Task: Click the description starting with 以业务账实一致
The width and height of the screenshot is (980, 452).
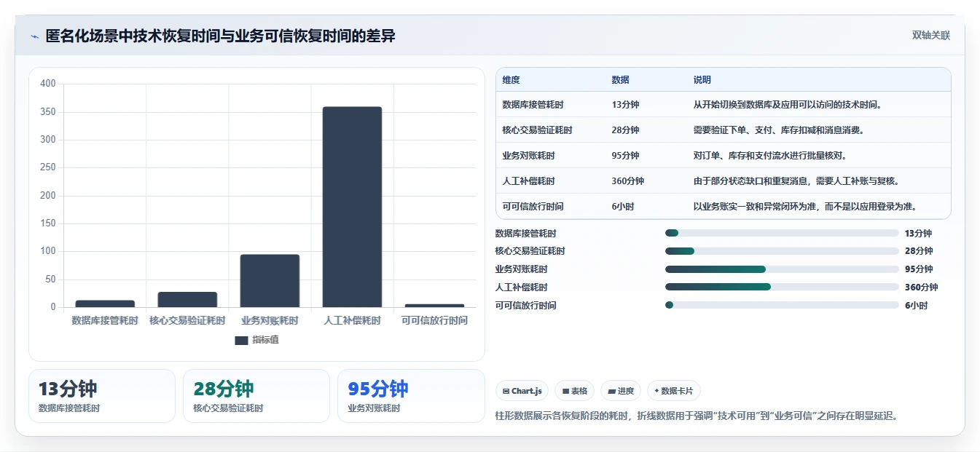Action: [x=805, y=207]
